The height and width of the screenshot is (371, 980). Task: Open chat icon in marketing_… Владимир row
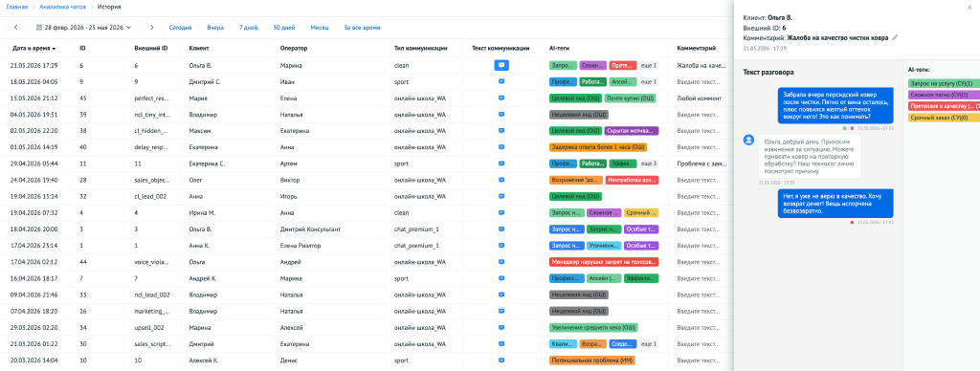pos(501,311)
